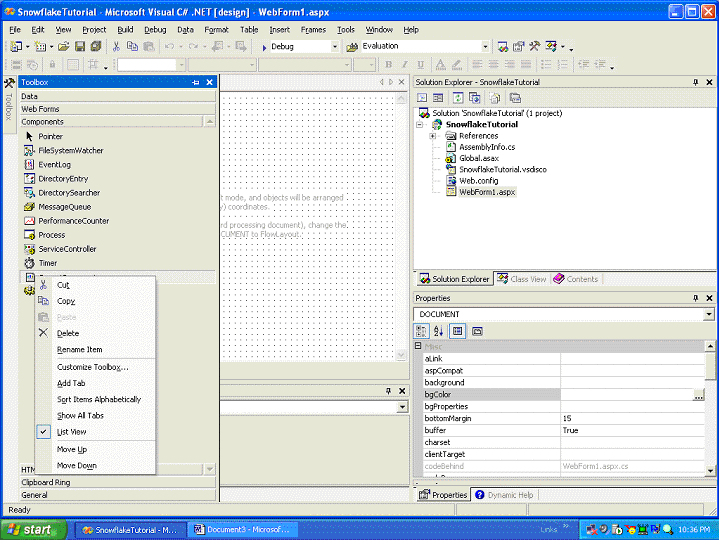Choose Sort Items Alphabetically in context menu

(99, 399)
